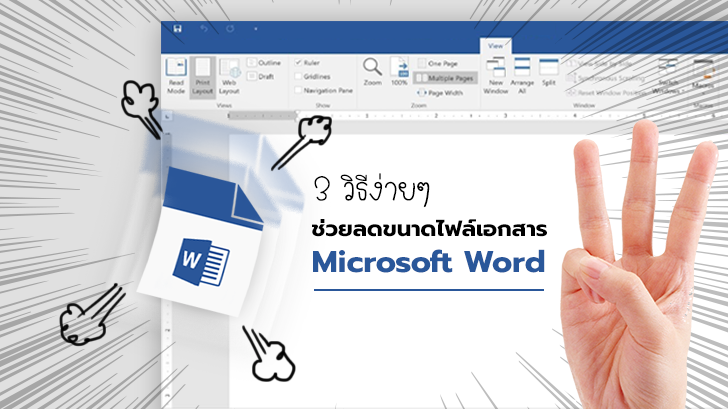Select Web Layout view

[229, 76]
